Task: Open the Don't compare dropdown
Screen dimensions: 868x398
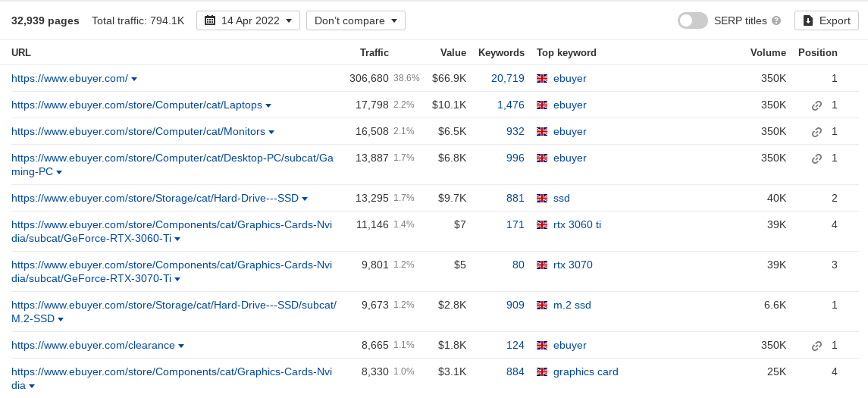Action: [356, 20]
